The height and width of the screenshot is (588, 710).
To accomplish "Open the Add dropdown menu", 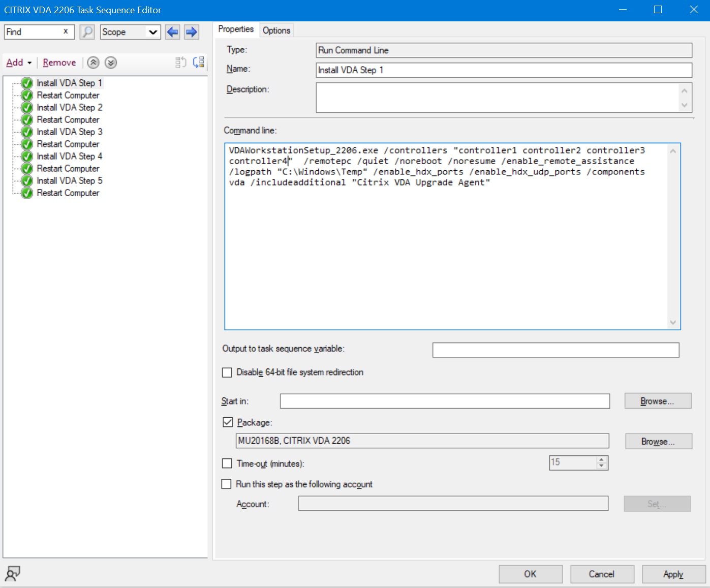I will pos(19,63).
